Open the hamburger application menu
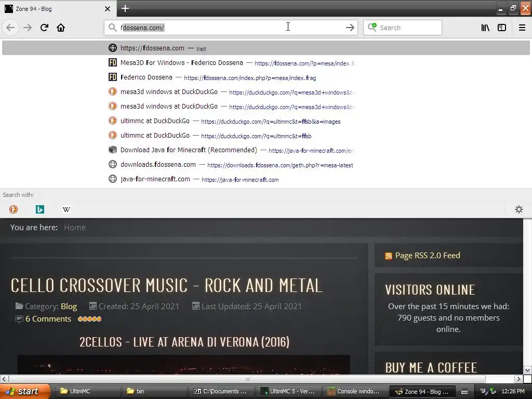This screenshot has height=399, width=532. point(522,28)
